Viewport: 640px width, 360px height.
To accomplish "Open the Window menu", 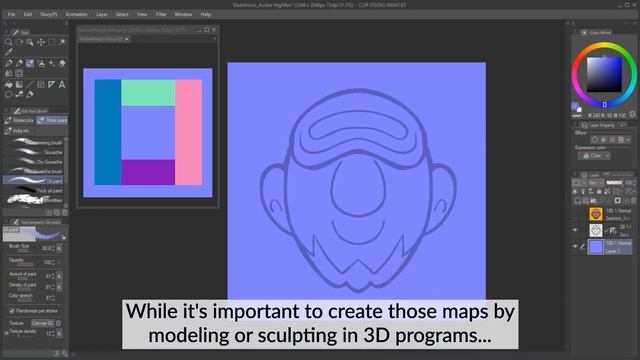I will point(183,14).
